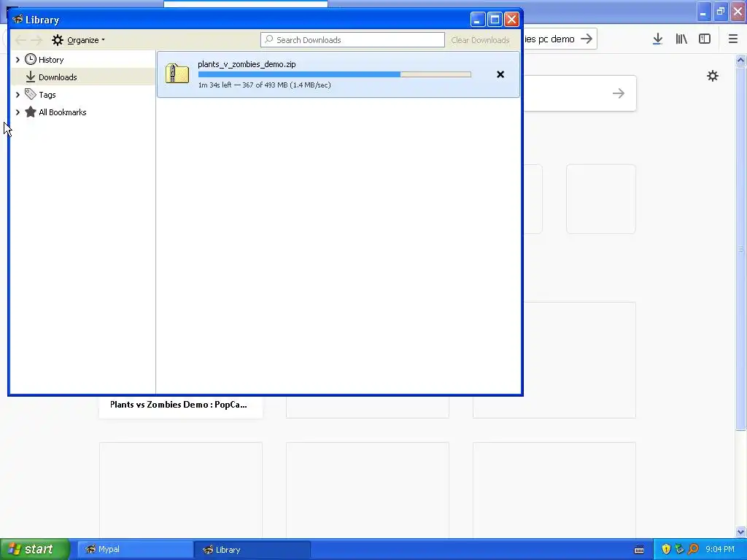Select History in Library sidebar
This screenshot has width=747, height=560.
(51, 60)
